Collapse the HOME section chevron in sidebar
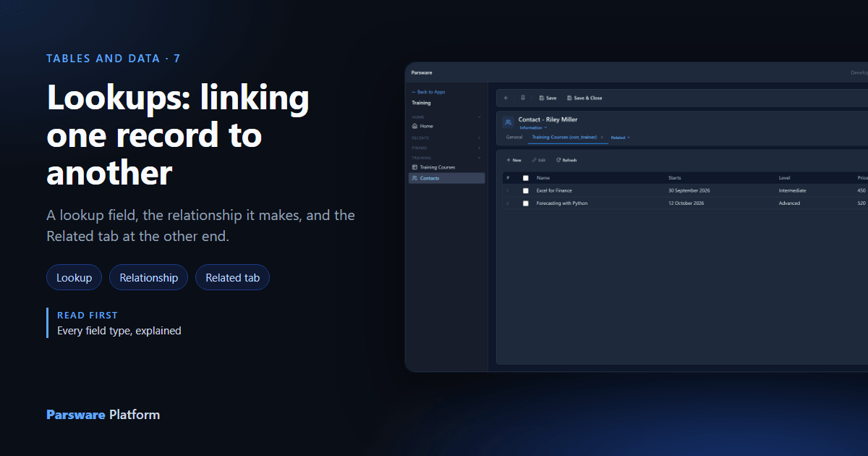This screenshot has height=456, width=868. pyautogui.click(x=479, y=117)
